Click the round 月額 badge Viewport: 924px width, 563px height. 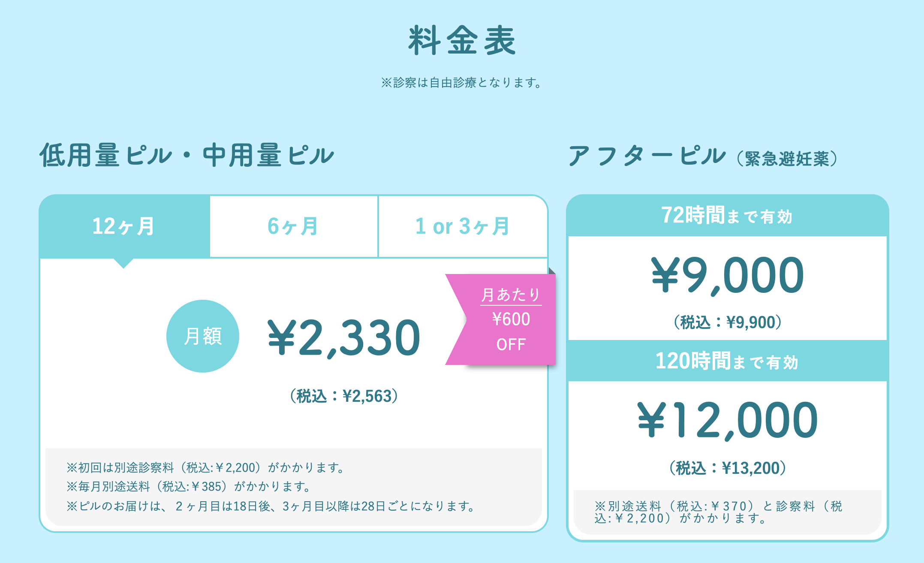pos(203,336)
